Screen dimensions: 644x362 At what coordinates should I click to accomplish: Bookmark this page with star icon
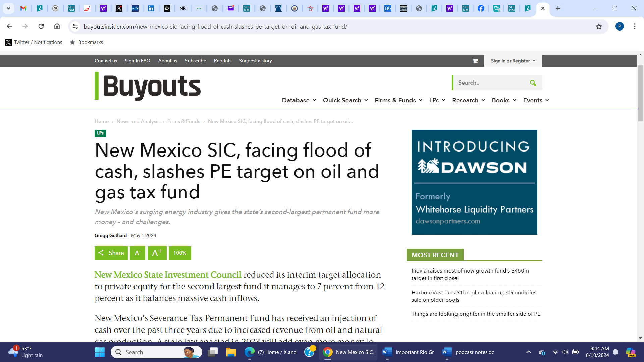coord(599,27)
